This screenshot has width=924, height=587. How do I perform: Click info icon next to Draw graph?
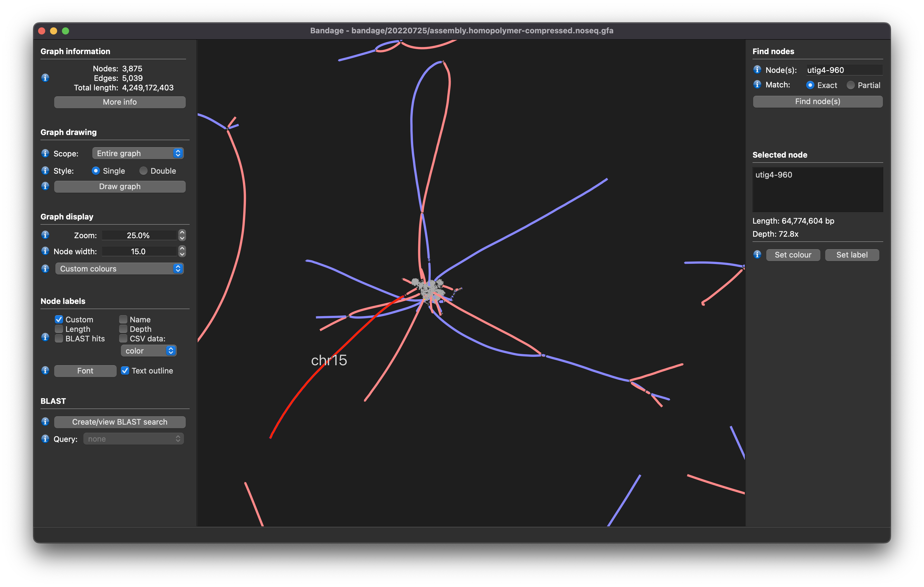[45, 186]
